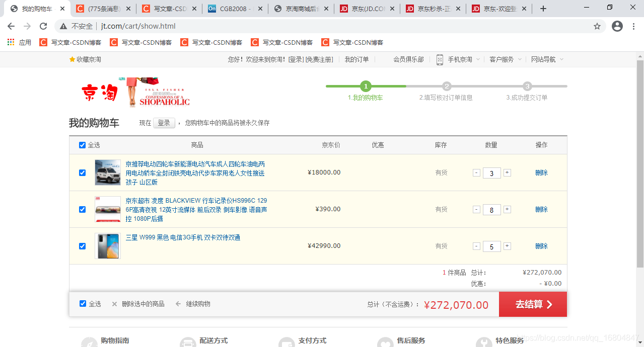Click the 登录 button beside 现在

[164, 123]
